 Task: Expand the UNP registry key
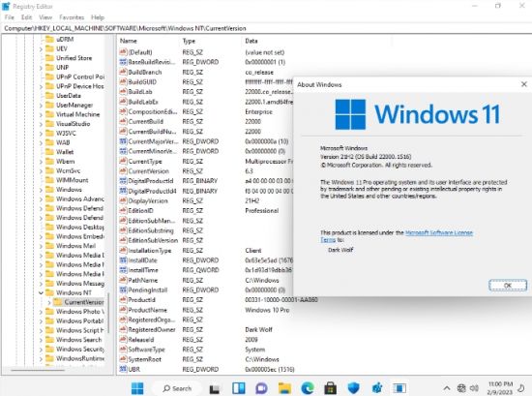pyautogui.click(x=41, y=68)
